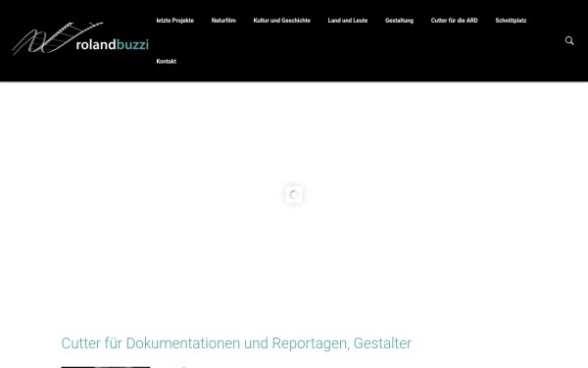The height and width of the screenshot is (368, 588).
Task: Open the Schnittplatz menu item
Action: (x=511, y=21)
